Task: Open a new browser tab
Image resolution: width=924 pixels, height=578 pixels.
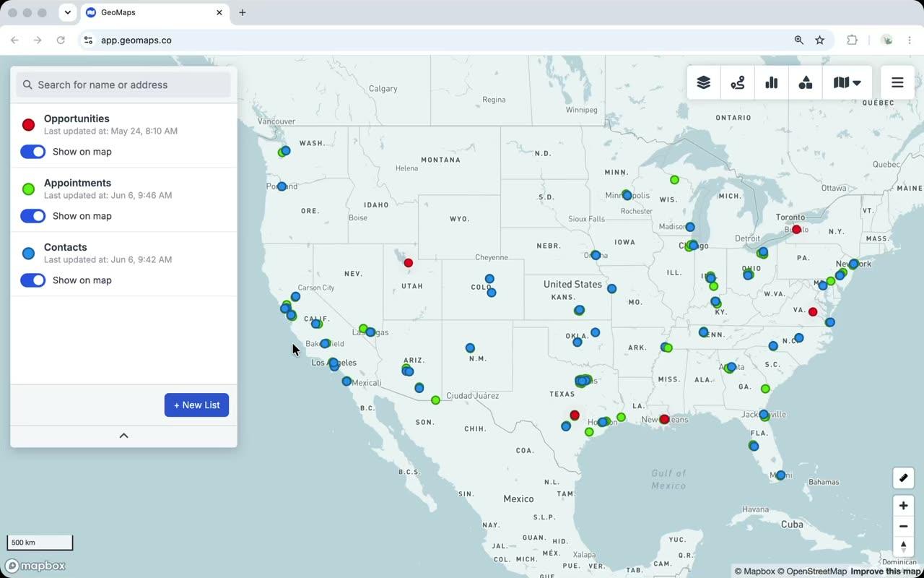Action: coord(243,12)
